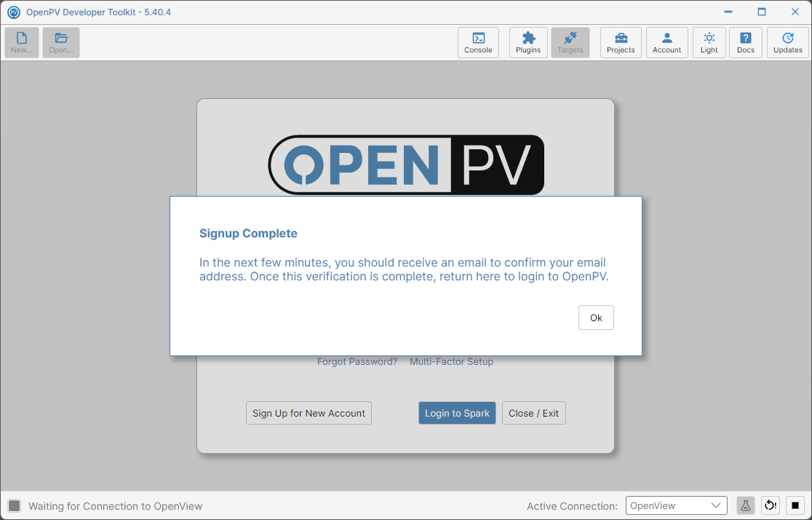The width and height of the screenshot is (812, 520).
Task: Open the Account menu
Action: [667, 42]
